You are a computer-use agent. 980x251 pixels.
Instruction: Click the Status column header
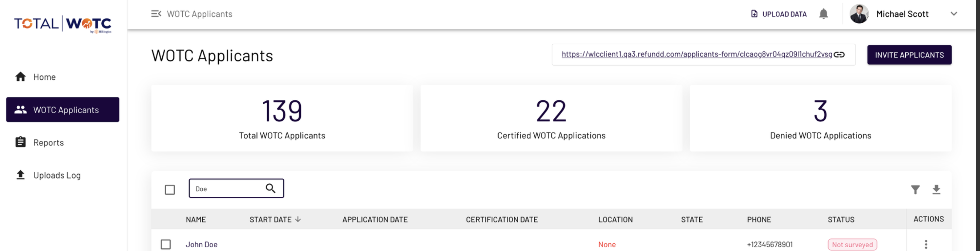click(841, 219)
